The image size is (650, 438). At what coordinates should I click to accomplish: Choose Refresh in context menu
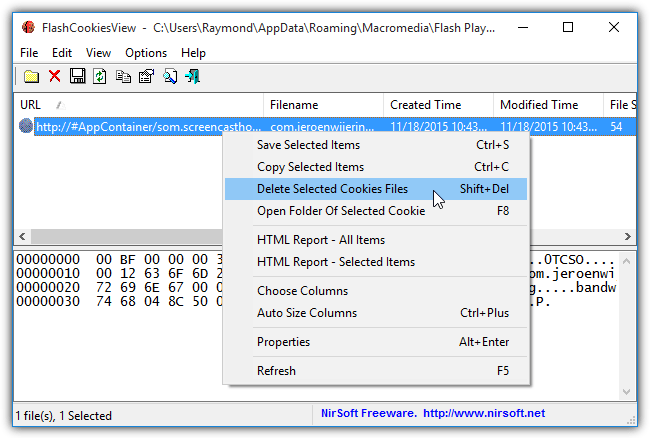(376, 370)
